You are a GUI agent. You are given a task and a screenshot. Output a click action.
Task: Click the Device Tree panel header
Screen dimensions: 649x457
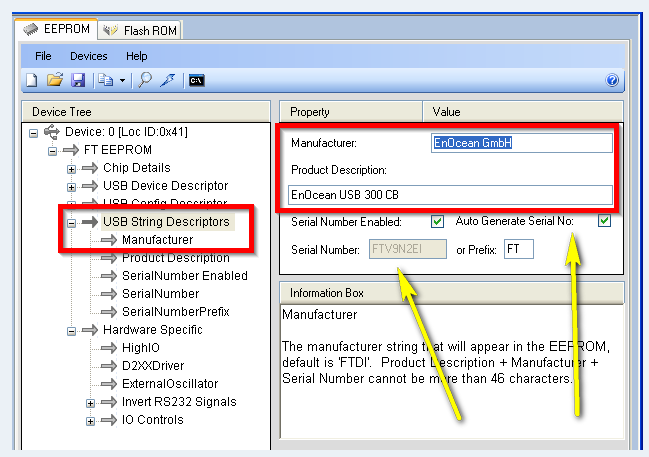point(146,112)
